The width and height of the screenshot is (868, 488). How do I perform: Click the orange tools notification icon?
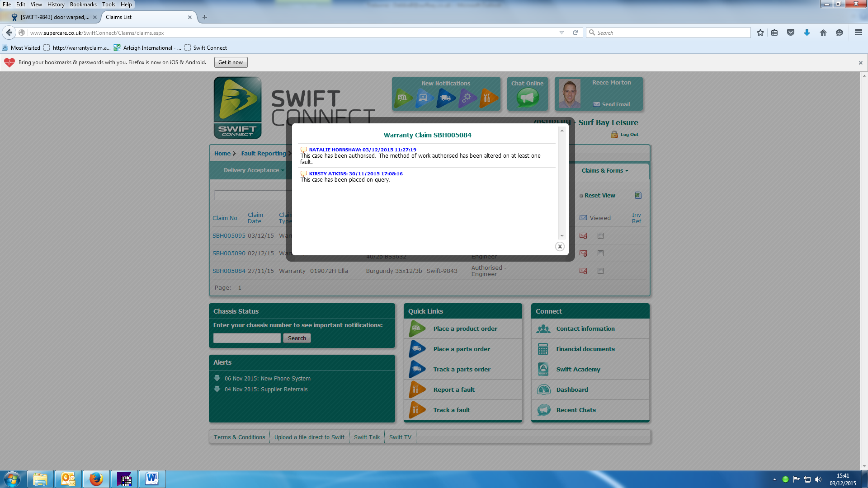pos(488,98)
